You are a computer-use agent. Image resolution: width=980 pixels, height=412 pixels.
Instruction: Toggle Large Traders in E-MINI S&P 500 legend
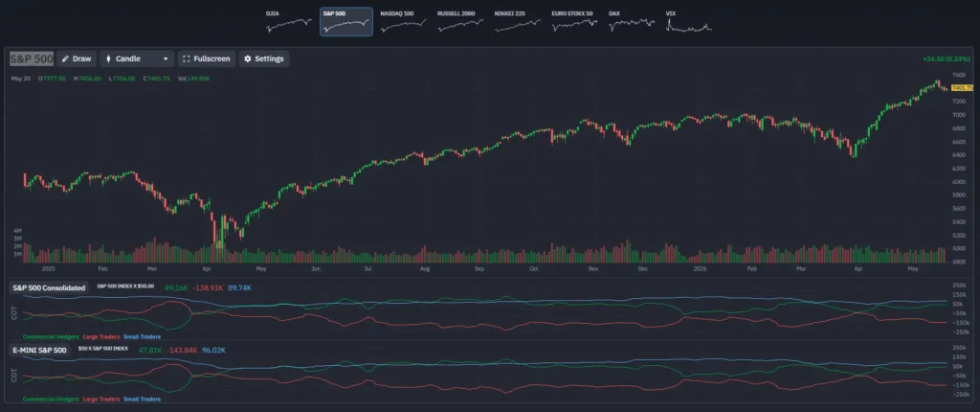pos(101,399)
